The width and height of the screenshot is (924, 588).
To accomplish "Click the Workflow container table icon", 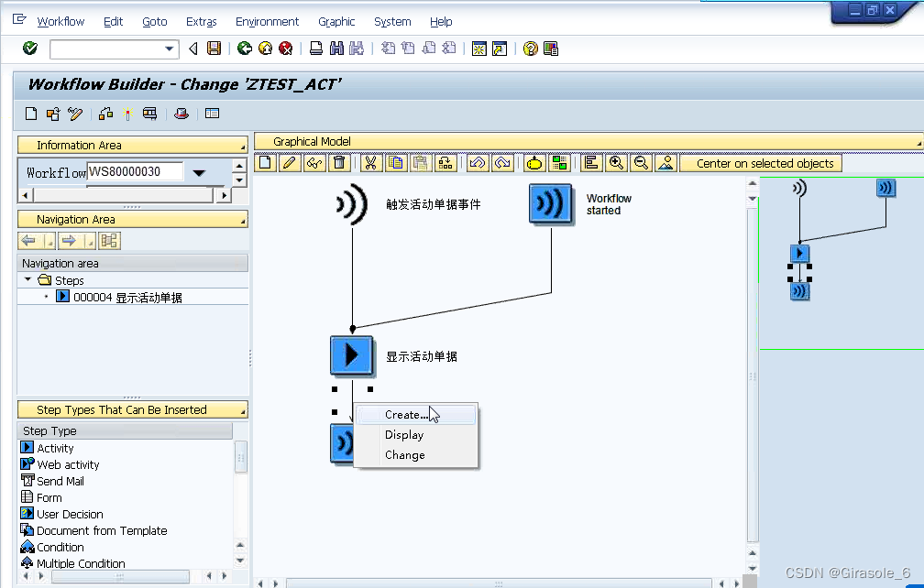I will tap(212, 114).
